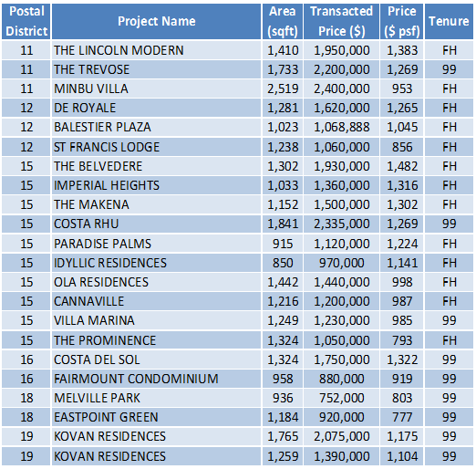Click BALESTIER PLAZA project name
Viewport: 476px width, 469px height.
(102, 127)
